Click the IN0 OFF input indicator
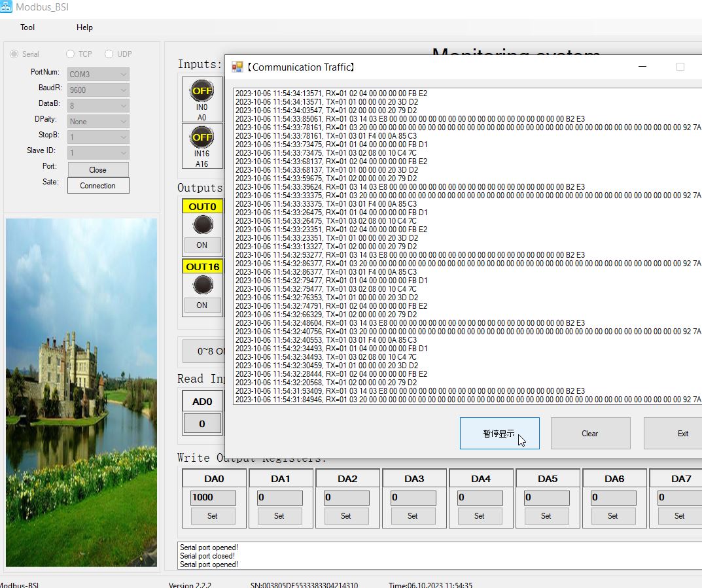This screenshot has width=702, height=588. tap(202, 92)
